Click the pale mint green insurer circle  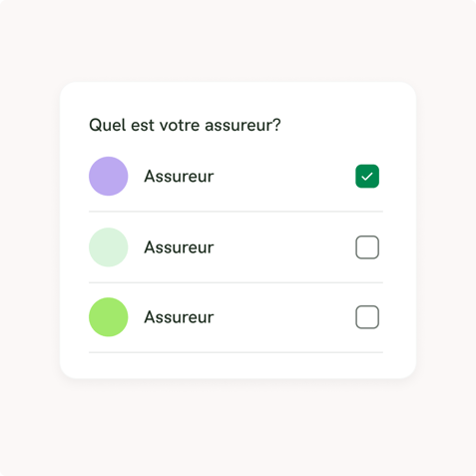point(109,247)
